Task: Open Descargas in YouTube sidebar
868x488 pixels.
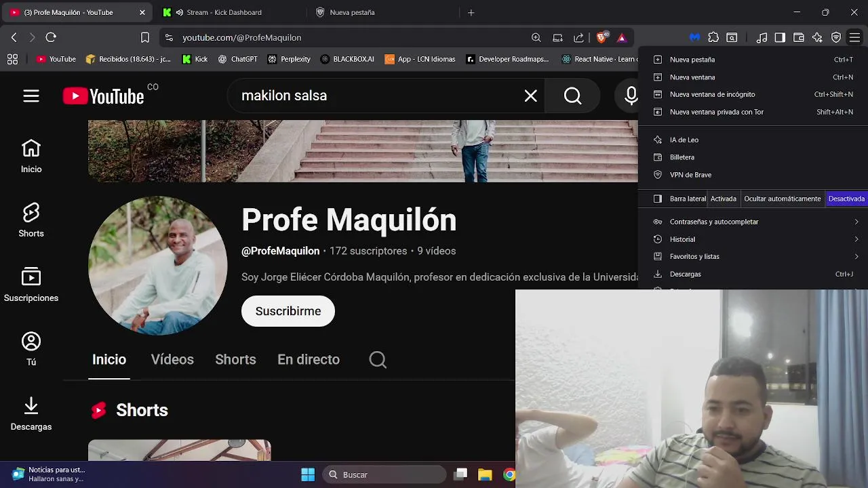Action: [31, 414]
